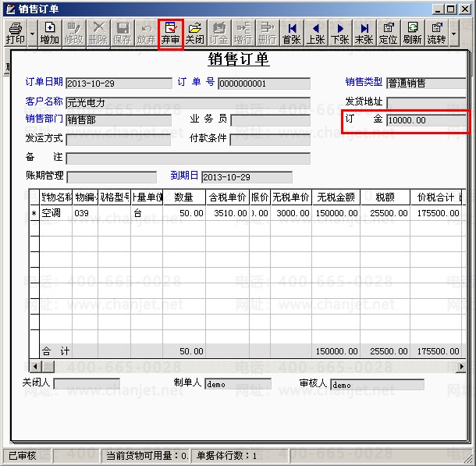Click the 关闭 close-order toolbar icon
Image resolution: width=476 pixels, height=466 pixels.
click(195, 33)
